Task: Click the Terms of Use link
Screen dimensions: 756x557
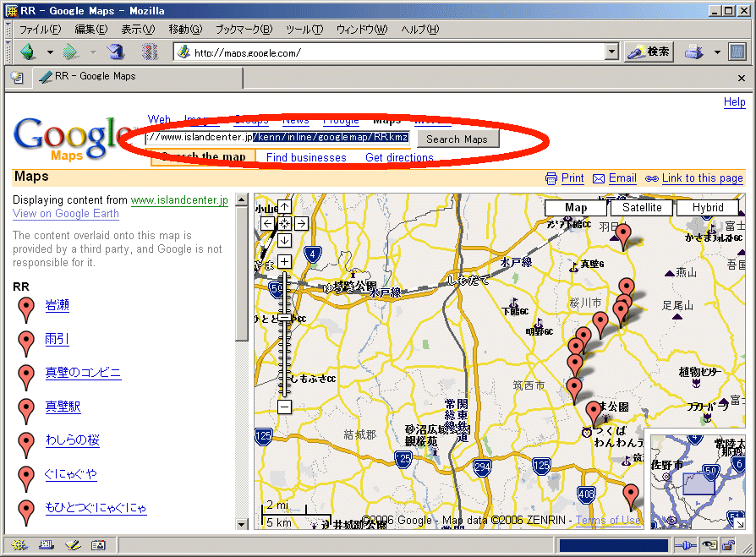Action: pos(608,520)
